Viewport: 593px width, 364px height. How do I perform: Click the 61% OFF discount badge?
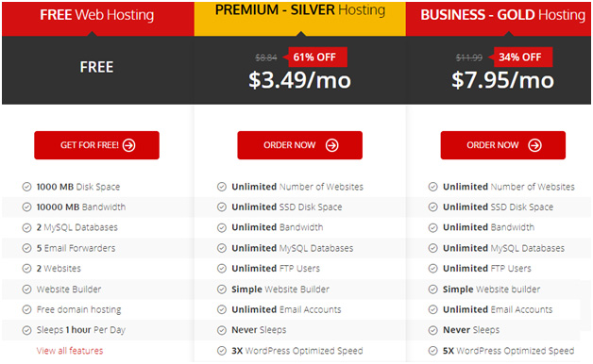[x=316, y=57]
